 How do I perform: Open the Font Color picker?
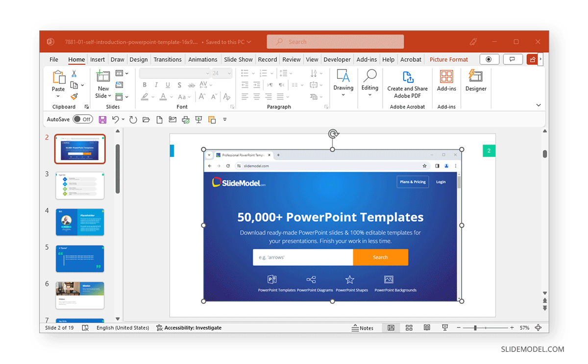162,97
